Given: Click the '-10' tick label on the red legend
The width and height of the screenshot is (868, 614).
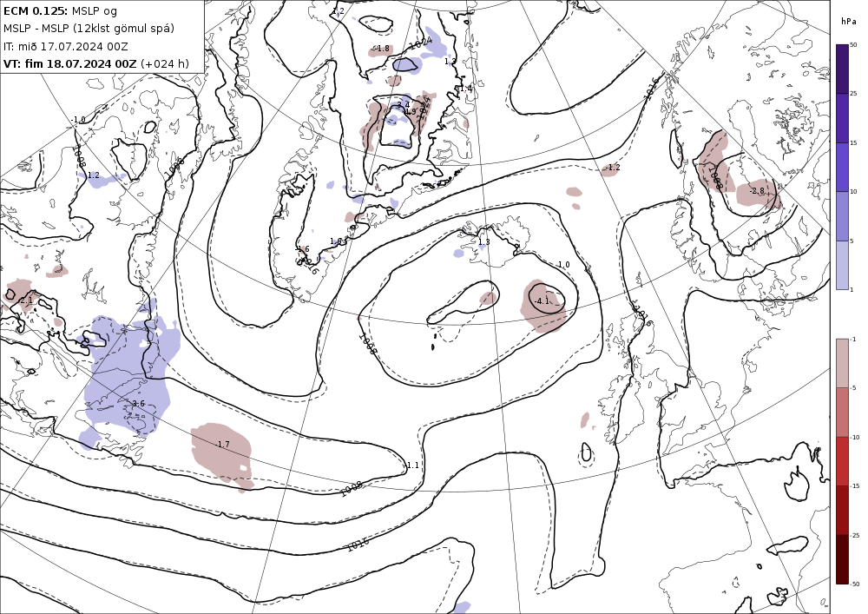Looking at the screenshot, I should pyautogui.click(x=855, y=438).
